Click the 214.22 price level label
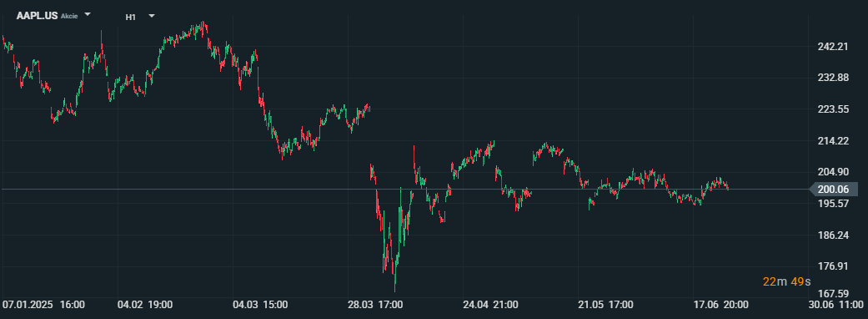The width and height of the screenshot is (868, 319). click(833, 141)
